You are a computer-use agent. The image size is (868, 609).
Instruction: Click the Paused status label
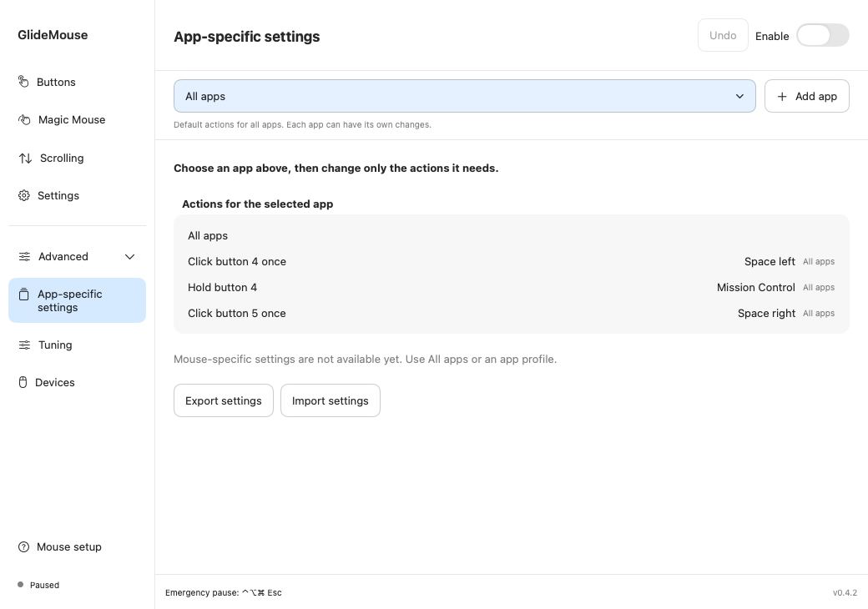(x=44, y=585)
